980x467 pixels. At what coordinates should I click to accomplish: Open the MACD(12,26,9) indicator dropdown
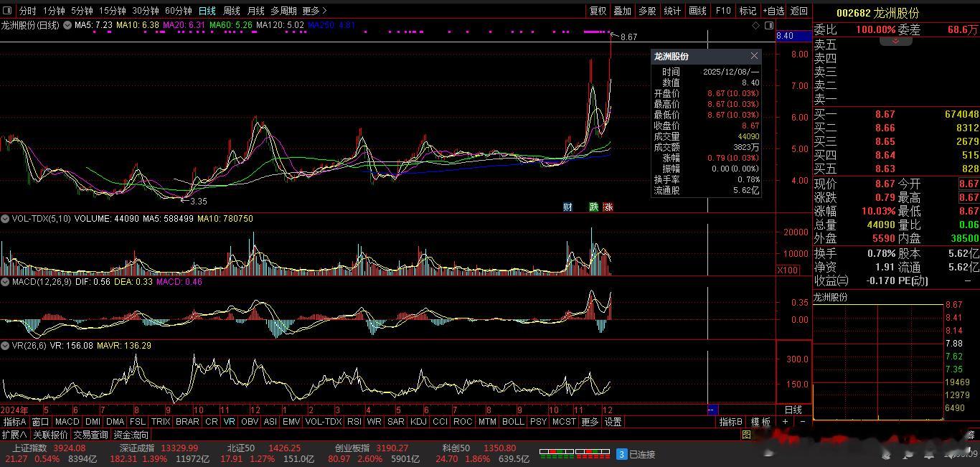(6, 282)
